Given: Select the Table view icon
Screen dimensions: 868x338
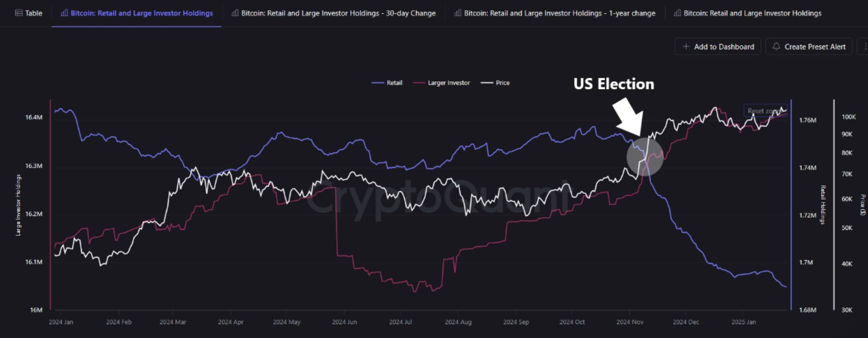Looking at the screenshot, I should 18,13.
